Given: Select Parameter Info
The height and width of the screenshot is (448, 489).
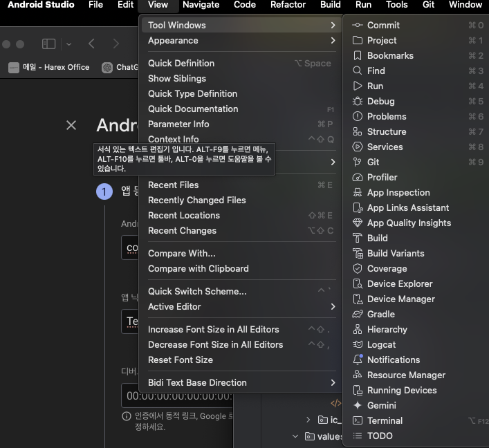Looking at the screenshot, I should (x=241, y=124).
